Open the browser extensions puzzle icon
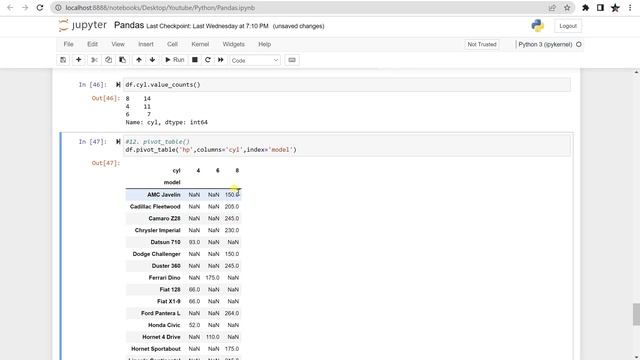This screenshot has height=360, width=640. pos(585,8)
